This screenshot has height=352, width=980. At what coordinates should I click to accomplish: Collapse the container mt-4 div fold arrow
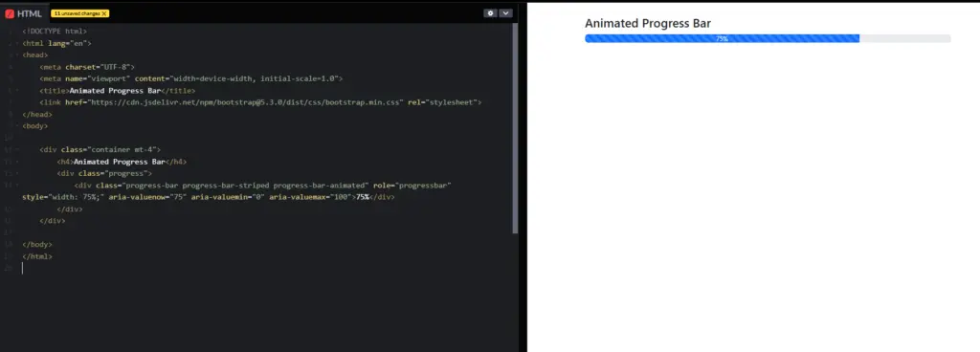pyautogui.click(x=17, y=150)
